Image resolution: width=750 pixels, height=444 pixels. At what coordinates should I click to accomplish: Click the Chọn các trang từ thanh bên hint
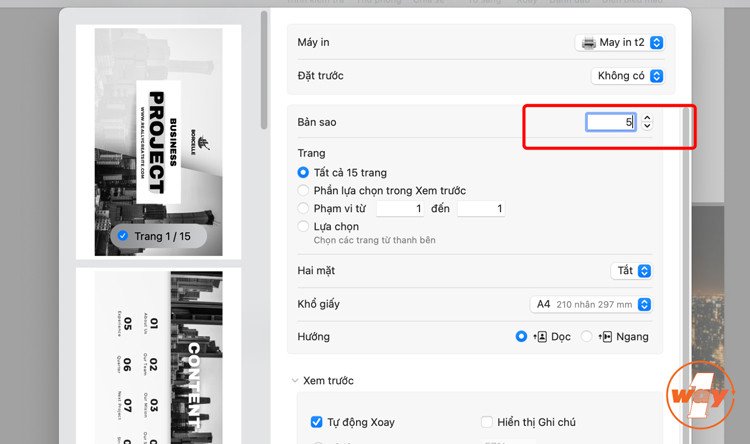pyautogui.click(x=375, y=240)
